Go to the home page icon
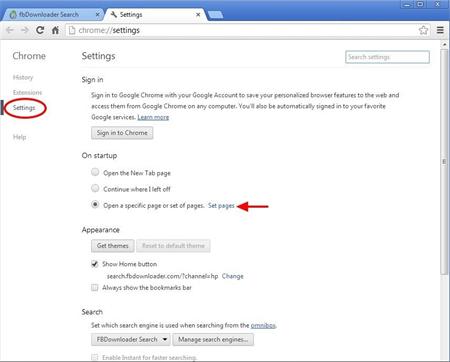 coord(55,30)
